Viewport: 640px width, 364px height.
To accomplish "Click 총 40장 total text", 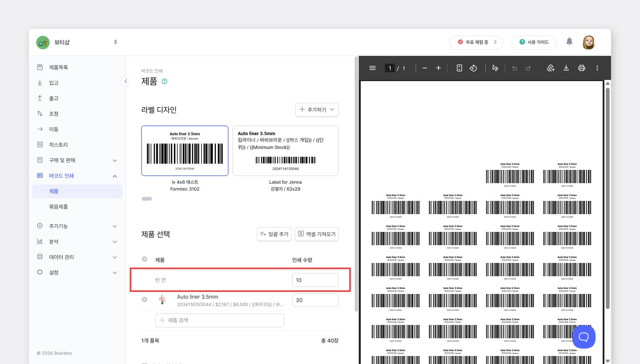I will pos(330,341).
